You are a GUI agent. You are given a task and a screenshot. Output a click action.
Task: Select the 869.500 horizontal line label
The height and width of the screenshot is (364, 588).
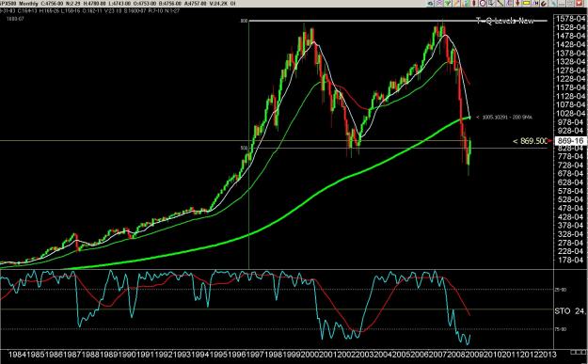tap(531, 141)
